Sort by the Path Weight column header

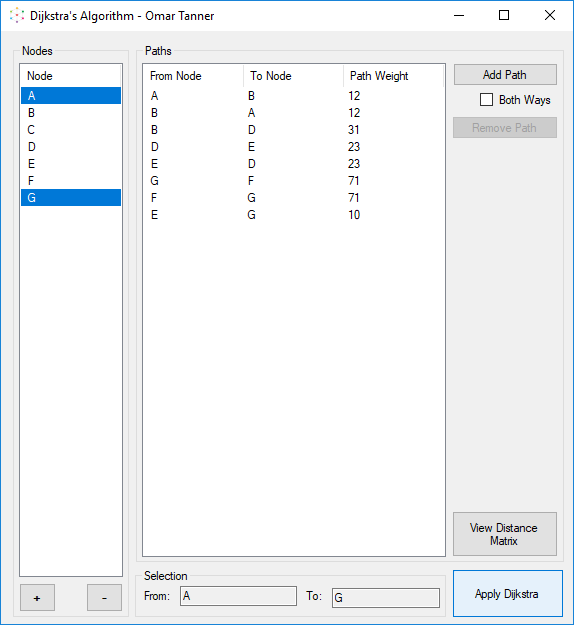click(x=393, y=76)
